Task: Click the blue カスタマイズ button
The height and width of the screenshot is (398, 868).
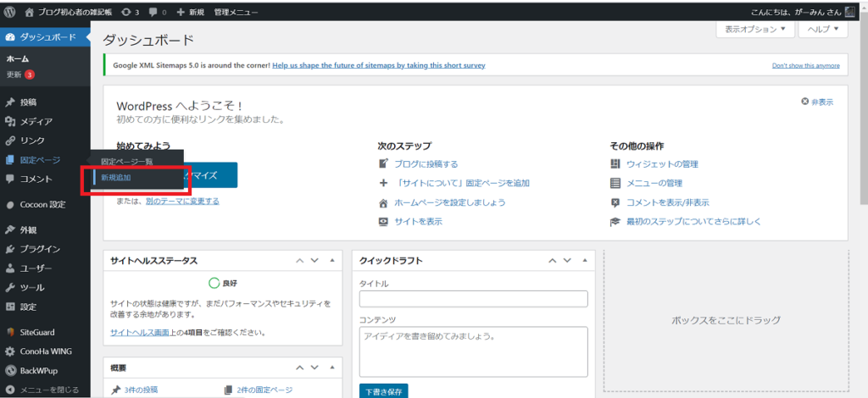Action: point(209,176)
